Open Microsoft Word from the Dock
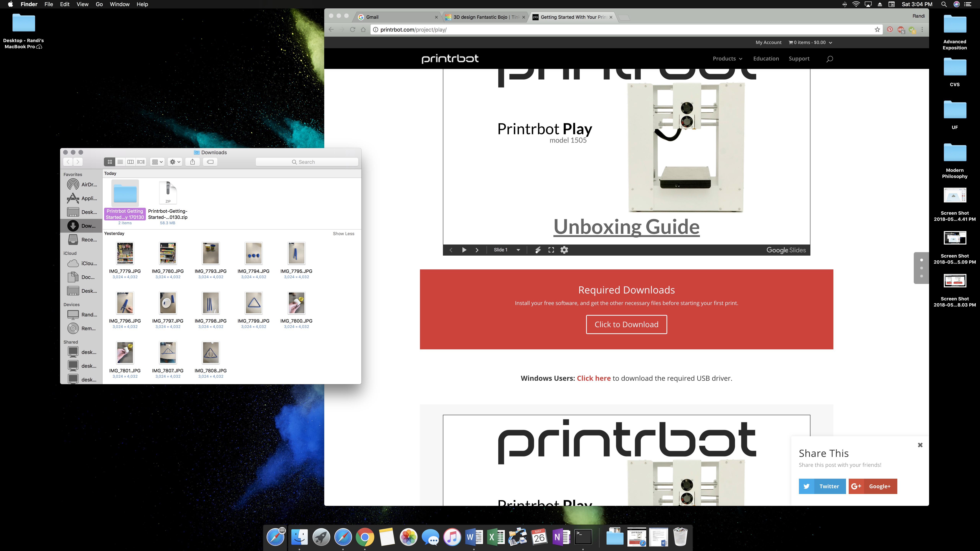Image resolution: width=980 pixels, height=551 pixels. point(474,537)
